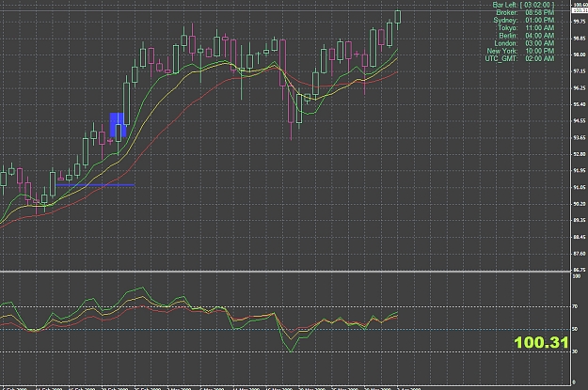
Task: Click the 86.75 price axis label
Action: [x=580, y=270]
